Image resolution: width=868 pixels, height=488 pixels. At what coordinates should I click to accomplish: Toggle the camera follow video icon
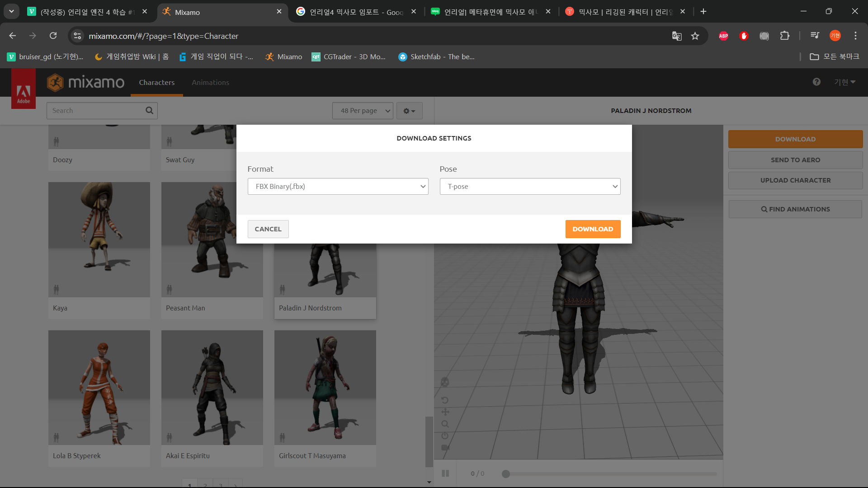pos(445,447)
